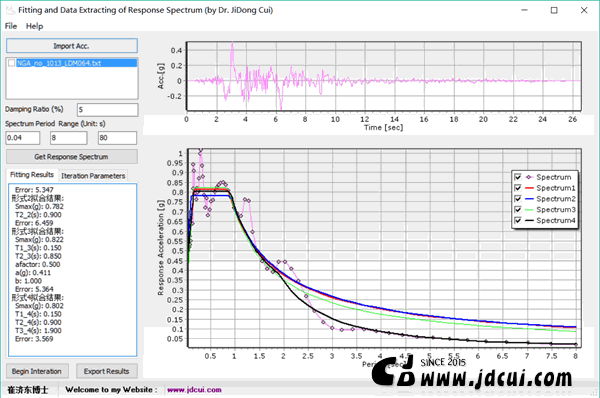Click the Get Response Spectrum button
The width and height of the screenshot is (600, 398).
point(72,157)
